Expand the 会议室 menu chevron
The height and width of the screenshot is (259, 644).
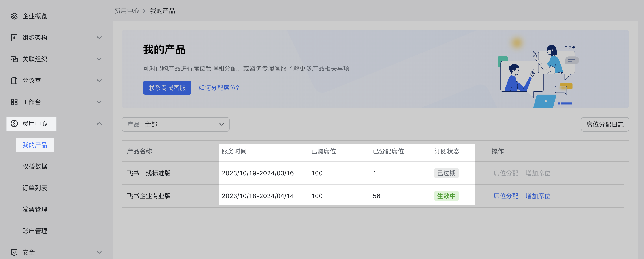[x=99, y=81]
